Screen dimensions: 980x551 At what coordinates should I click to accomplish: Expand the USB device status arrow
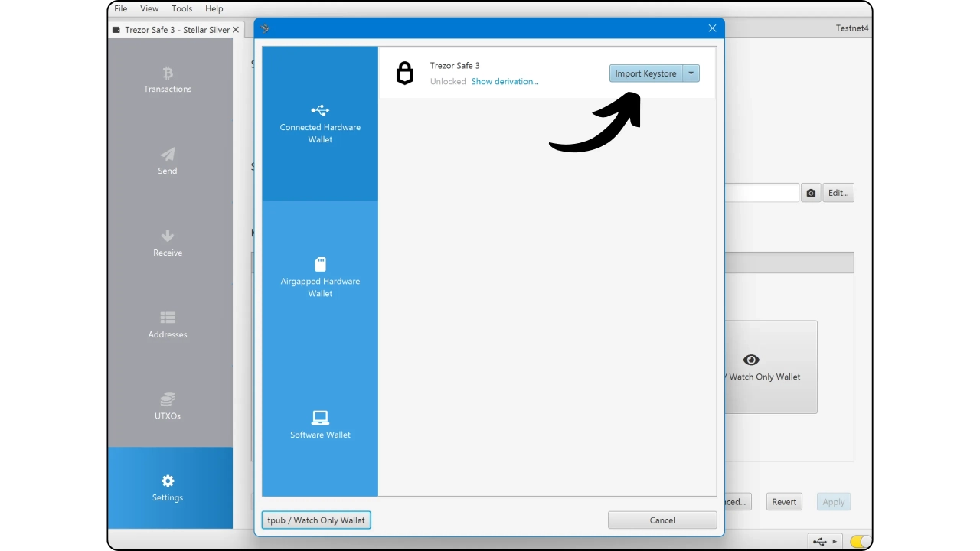pyautogui.click(x=835, y=542)
